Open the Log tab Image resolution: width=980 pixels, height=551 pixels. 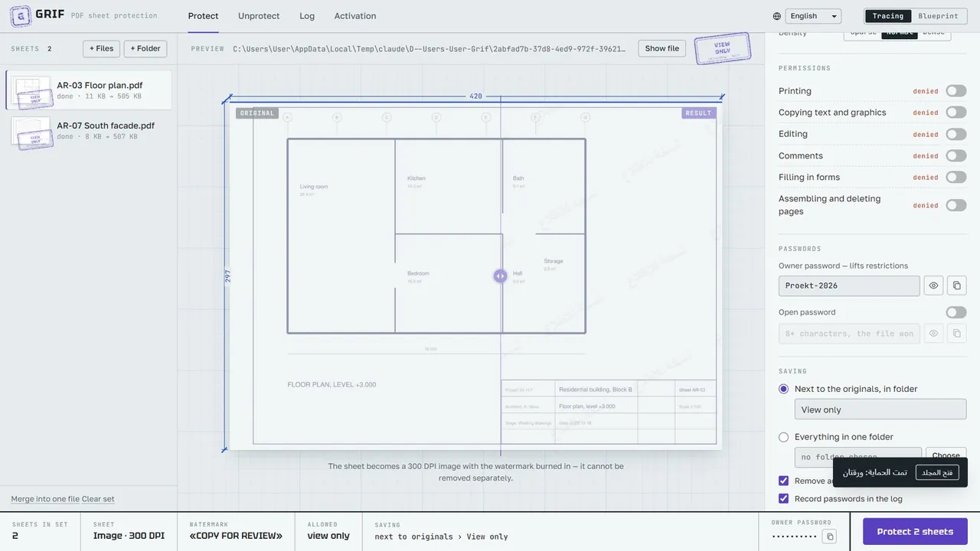(x=307, y=16)
